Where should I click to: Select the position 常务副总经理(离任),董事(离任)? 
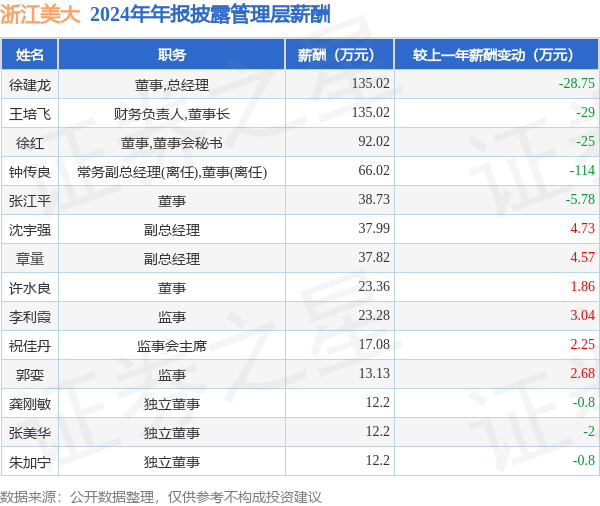(172, 172)
